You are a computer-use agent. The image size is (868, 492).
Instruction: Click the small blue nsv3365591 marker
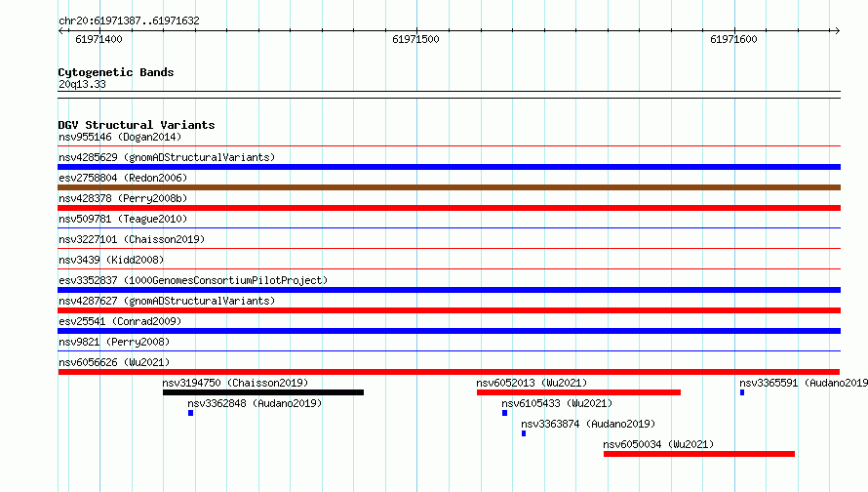[x=742, y=392]
